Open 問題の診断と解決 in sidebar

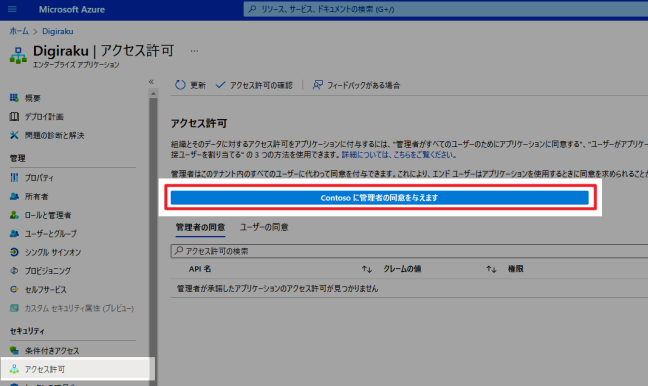pos(55,136)
